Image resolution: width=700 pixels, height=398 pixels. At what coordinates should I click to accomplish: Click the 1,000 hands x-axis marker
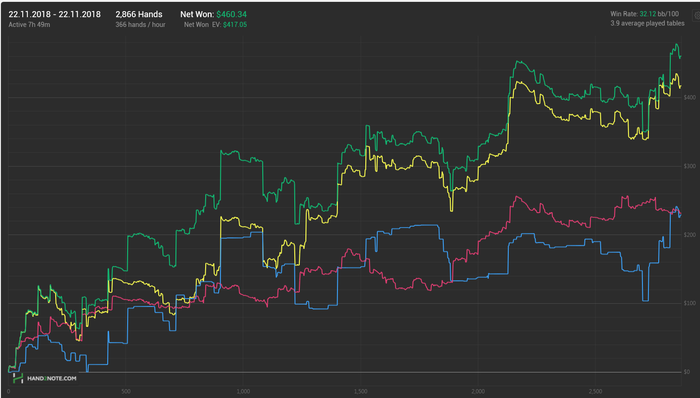coord(243,392)
